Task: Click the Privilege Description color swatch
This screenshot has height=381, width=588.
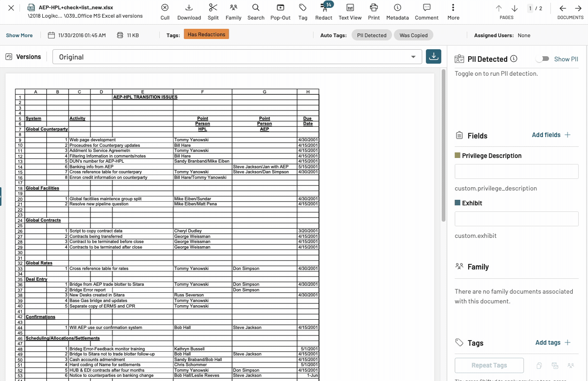Action: coord(458,155)
